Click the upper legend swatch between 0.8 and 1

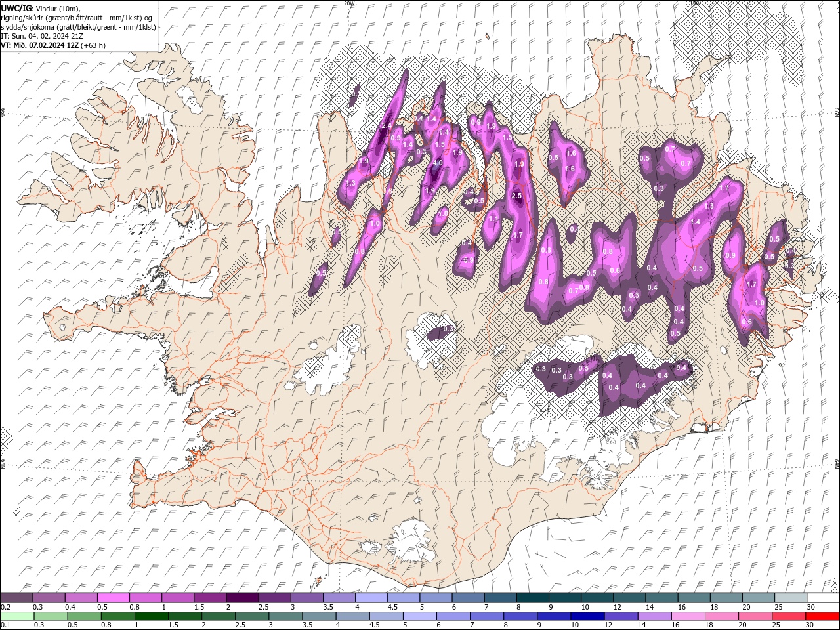146,598
